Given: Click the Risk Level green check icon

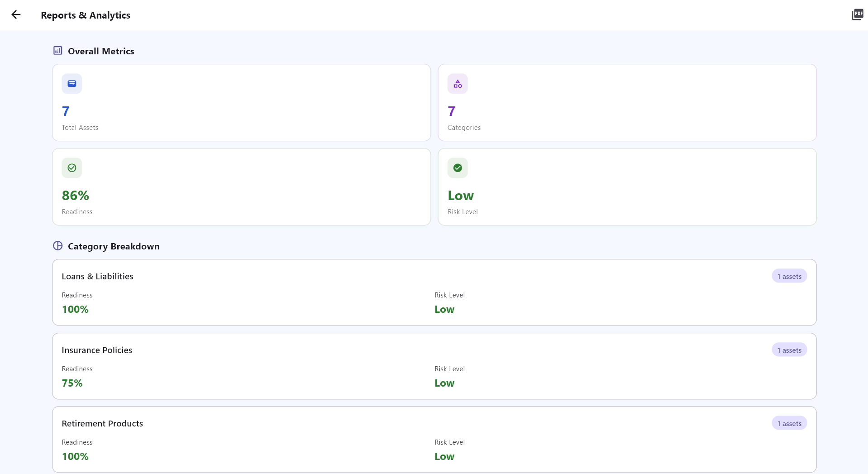Looking at the screenshot, I should coord(458,168).
